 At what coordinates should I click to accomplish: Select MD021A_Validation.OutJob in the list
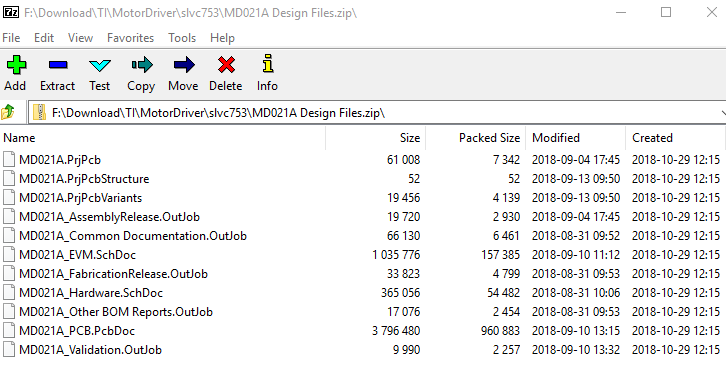361,350
